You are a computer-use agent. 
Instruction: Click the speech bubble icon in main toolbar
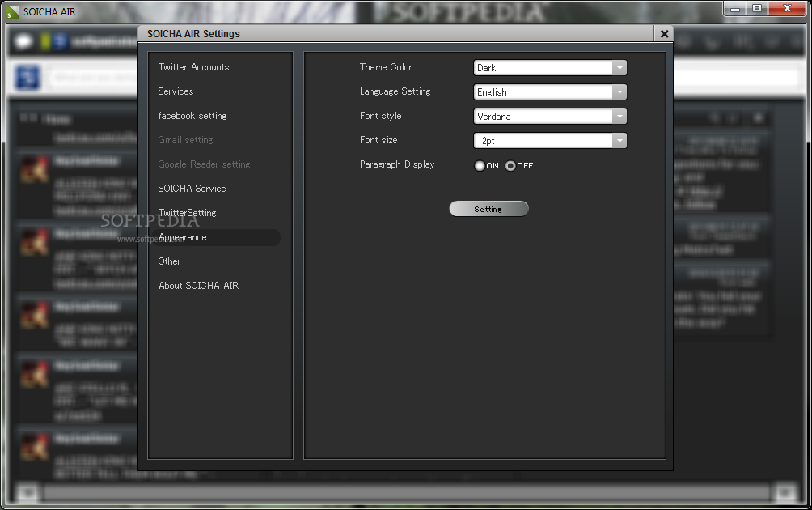pyautogui.click(x=23, y=41)
